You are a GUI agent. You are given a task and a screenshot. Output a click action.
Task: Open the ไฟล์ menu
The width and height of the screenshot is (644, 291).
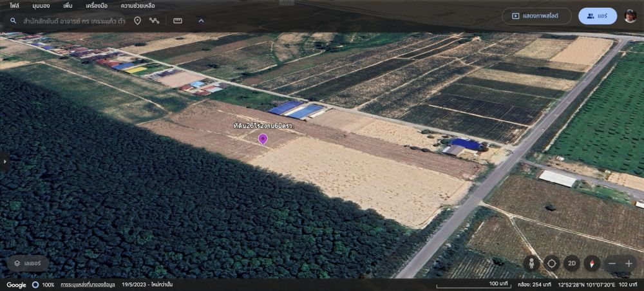point(14,6)
